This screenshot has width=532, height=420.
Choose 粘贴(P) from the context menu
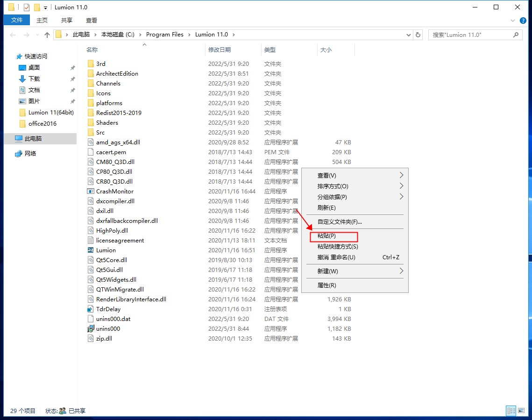(327, 236)
